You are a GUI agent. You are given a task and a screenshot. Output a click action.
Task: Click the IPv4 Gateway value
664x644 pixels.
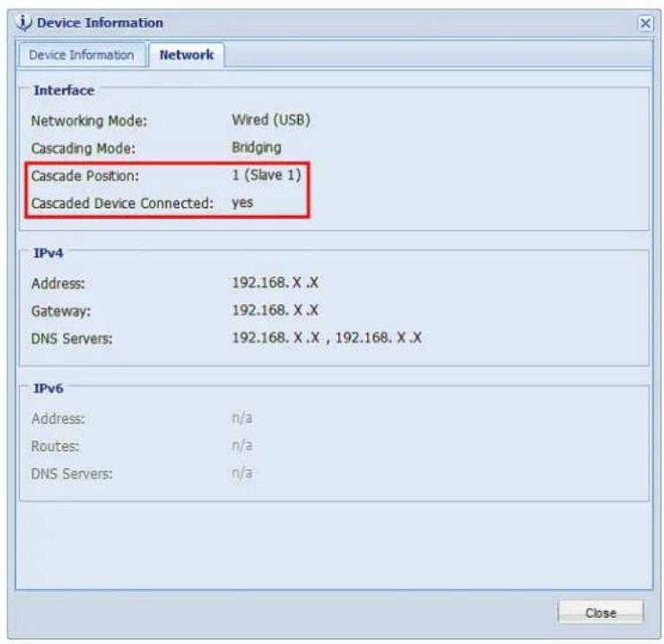point(275,310)
